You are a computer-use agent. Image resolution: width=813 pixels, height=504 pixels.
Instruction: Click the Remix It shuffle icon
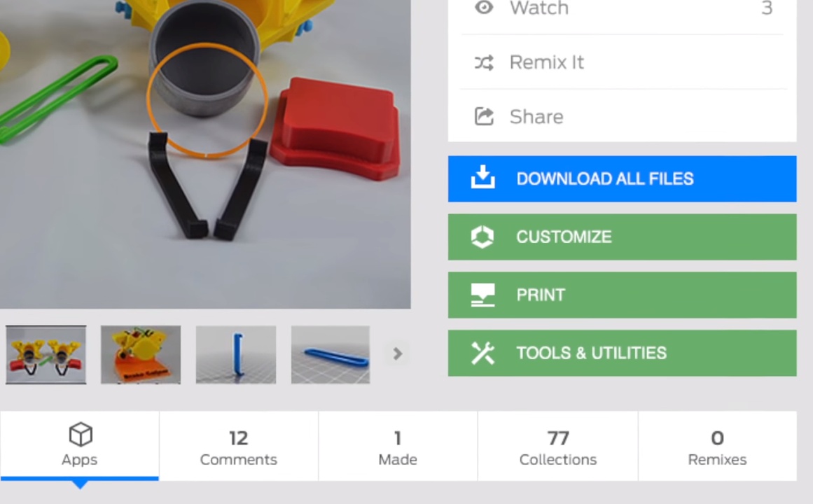pos(484,63)
